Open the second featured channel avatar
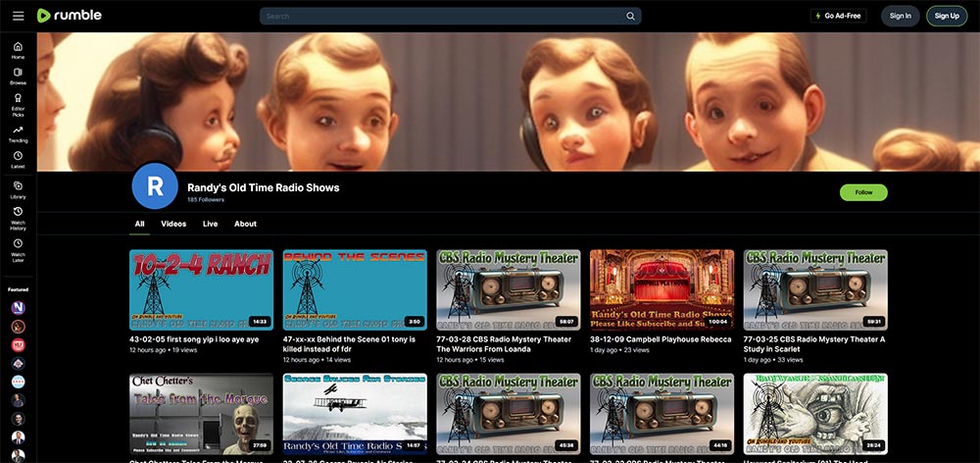Image resolution: width=980 pixels, height=463 pixels. (x=18, y=326)
